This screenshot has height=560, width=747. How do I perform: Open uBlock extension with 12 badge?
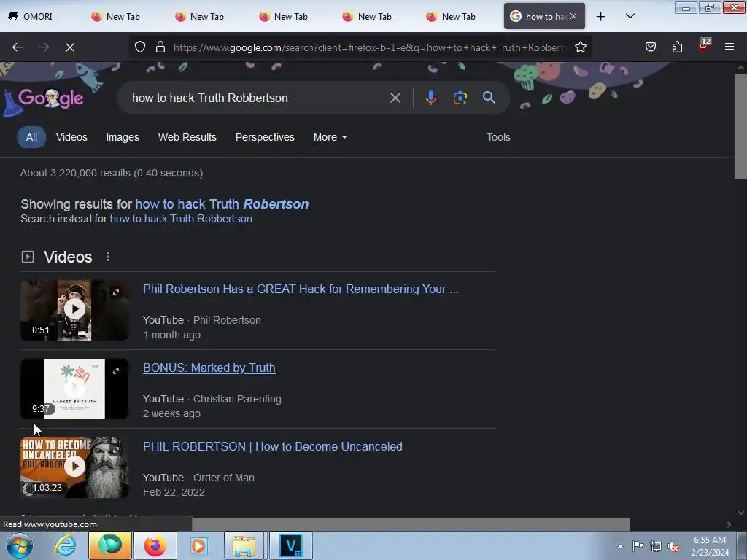(704, 46)
